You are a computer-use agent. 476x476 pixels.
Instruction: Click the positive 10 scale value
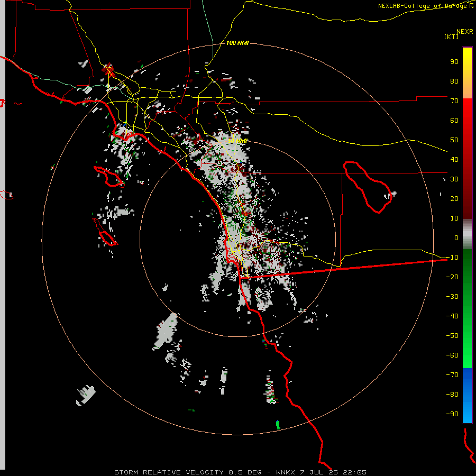pos(454,218)
